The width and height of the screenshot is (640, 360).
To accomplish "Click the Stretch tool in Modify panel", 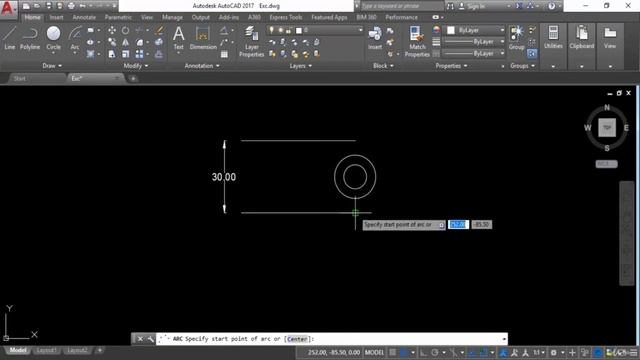I will tap(111, 54).
